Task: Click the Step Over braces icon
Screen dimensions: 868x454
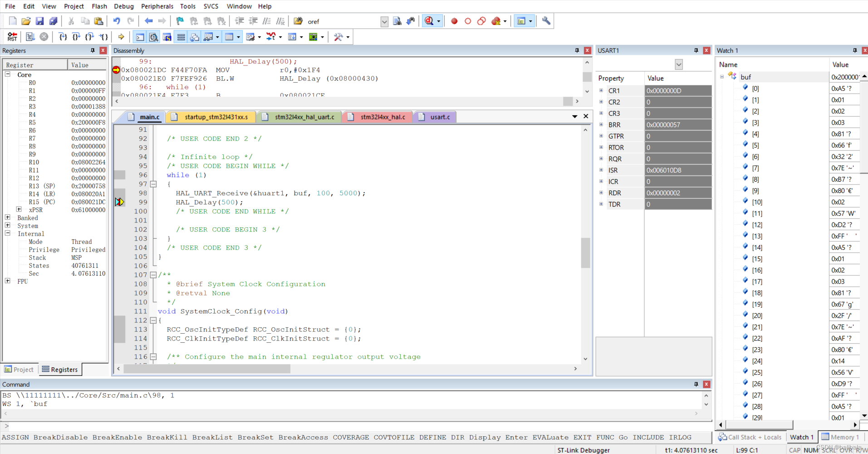Action: pyautogui.click(x=77, y=37)
